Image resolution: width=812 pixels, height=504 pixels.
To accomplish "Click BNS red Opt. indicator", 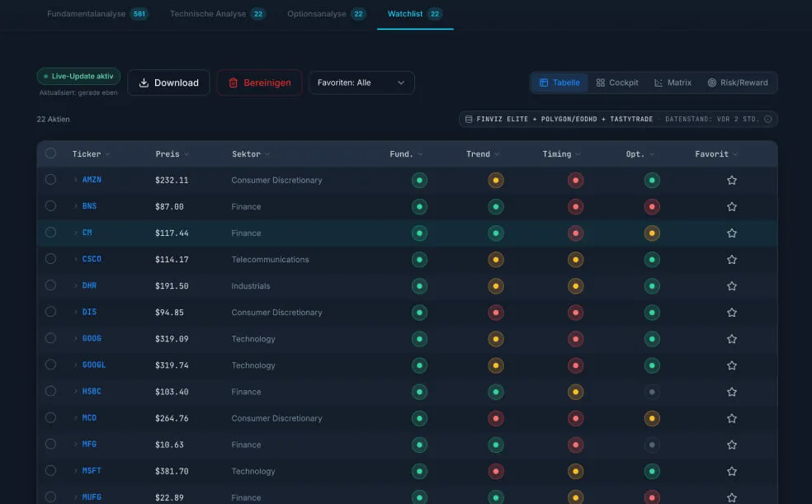I will (651, 206).
